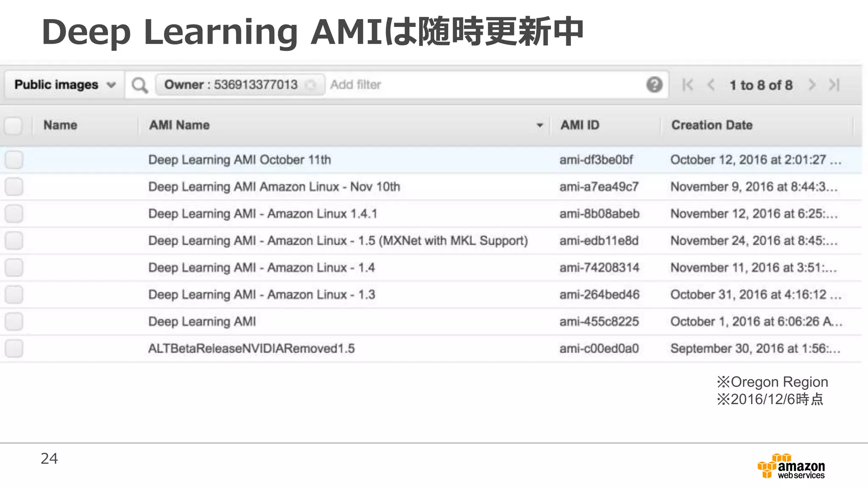This screenshot has height=488, width=868.
Task: Remove the Owner 536913377013 filter chip
Action: click(x=311, y=85)
